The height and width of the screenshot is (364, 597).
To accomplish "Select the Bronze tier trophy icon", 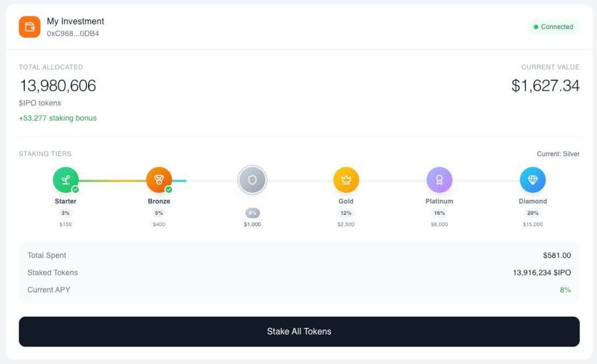I will coord(159,179).
